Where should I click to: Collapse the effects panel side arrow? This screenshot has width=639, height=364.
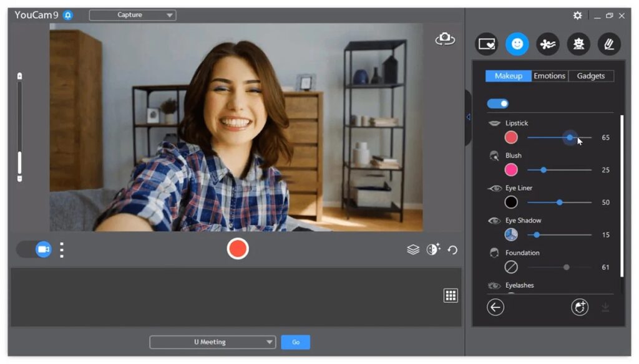(x=468, y=117)
